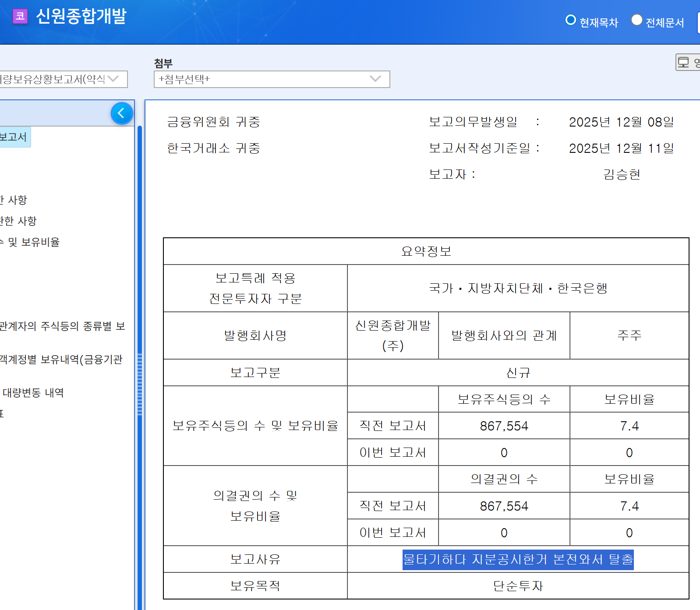Click the highlighted 보고사유 text 물타기하다 지분공시한거

(518, 559)
